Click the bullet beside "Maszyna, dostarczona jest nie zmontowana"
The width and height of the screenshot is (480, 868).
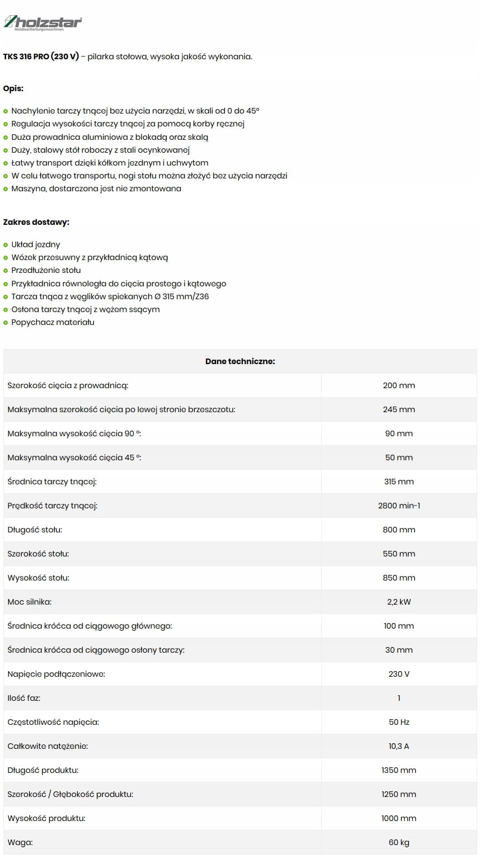(x=6, y=189)
